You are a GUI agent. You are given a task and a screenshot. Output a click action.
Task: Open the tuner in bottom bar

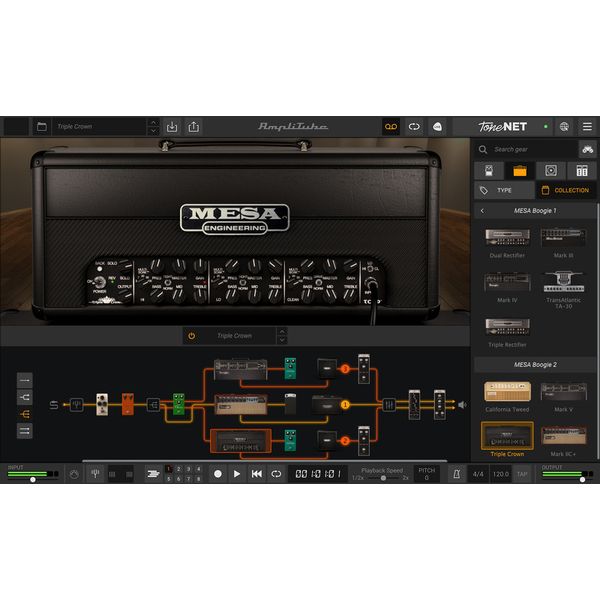pyautogui.click(x=95, y=474)
